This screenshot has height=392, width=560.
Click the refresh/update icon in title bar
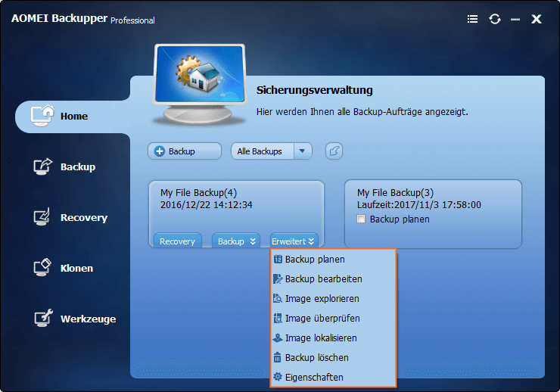pyautogui.click(x=495, y=19)
